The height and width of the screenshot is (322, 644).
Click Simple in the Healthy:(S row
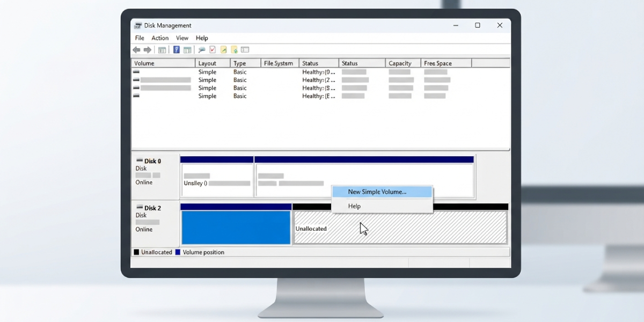[207, 88]
